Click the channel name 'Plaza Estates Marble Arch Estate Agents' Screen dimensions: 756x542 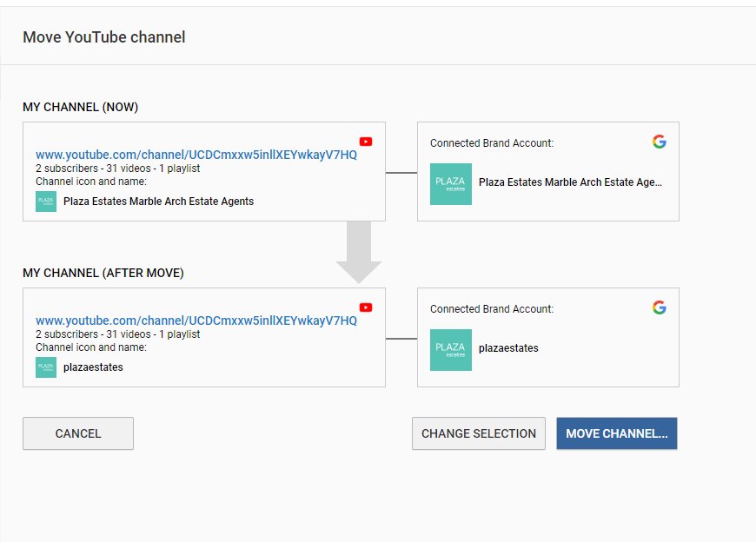tap(159, 202)
